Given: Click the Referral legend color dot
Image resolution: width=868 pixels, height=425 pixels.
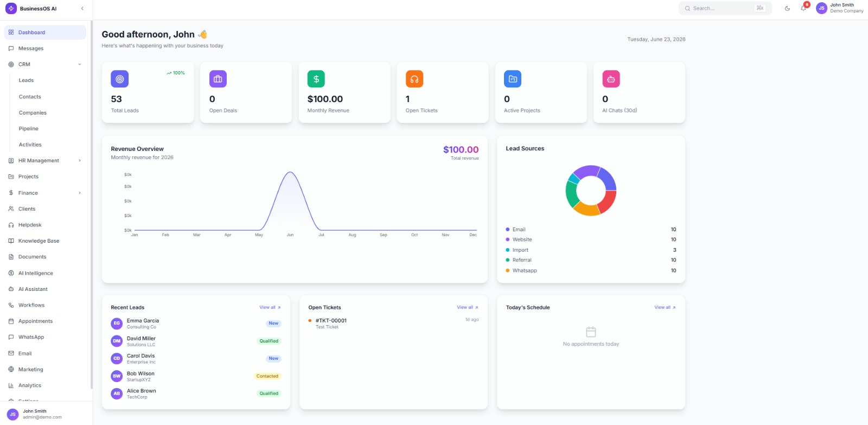Looking at the screenshot, I should point(508,260).
